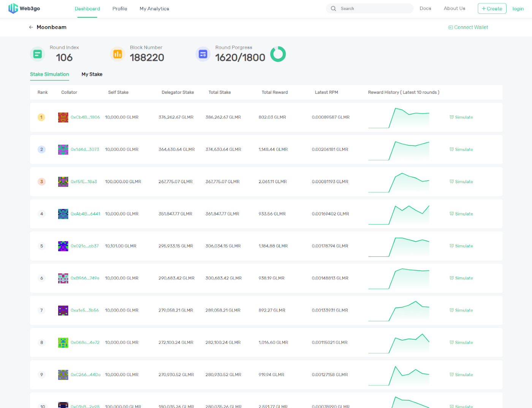Click the round progress donut chart
Viewport: 532px width, 408px height.
tap(278, 54)
